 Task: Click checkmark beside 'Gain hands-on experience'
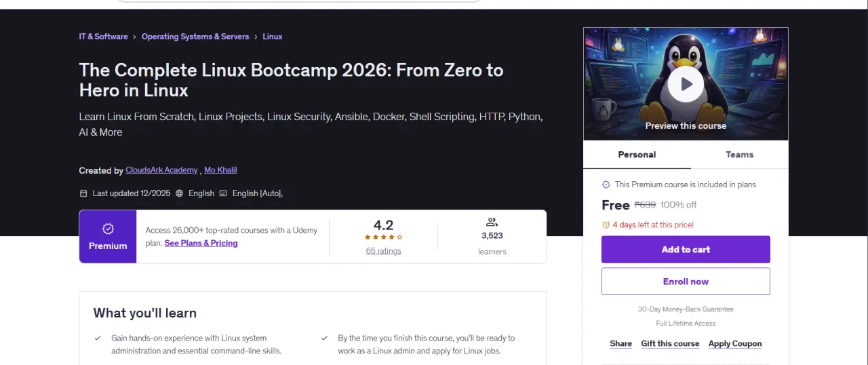coord(97,338)
